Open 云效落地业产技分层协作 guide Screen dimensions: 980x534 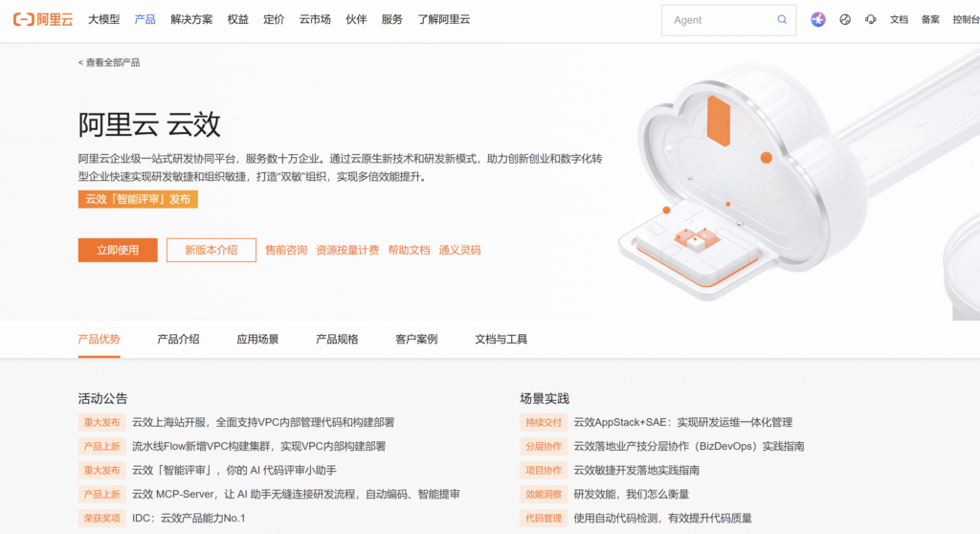[689, 446]
